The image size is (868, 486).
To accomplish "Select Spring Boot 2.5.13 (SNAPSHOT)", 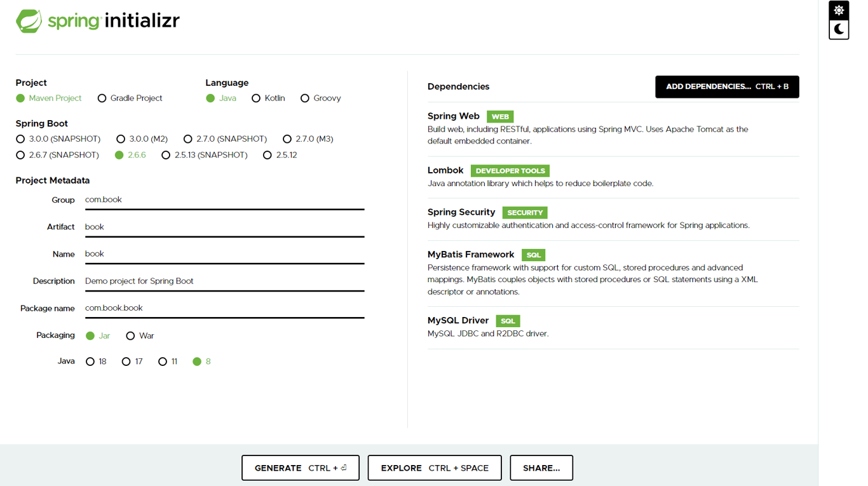I will [x=204, y=155].
